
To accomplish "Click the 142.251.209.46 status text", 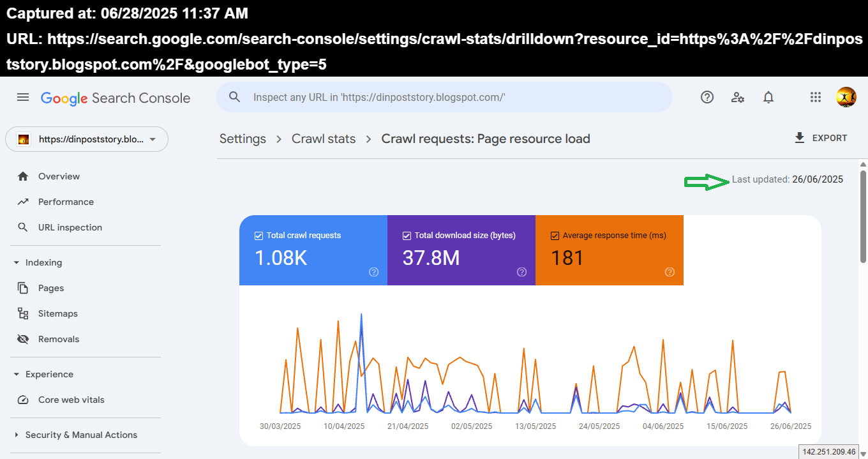I will [x=829, y=452].
